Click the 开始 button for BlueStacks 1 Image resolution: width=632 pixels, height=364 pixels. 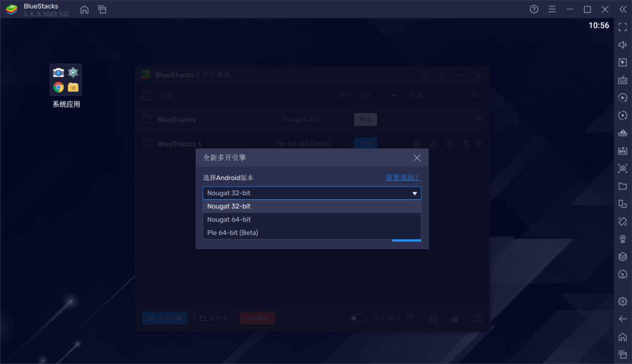[366, 143]
